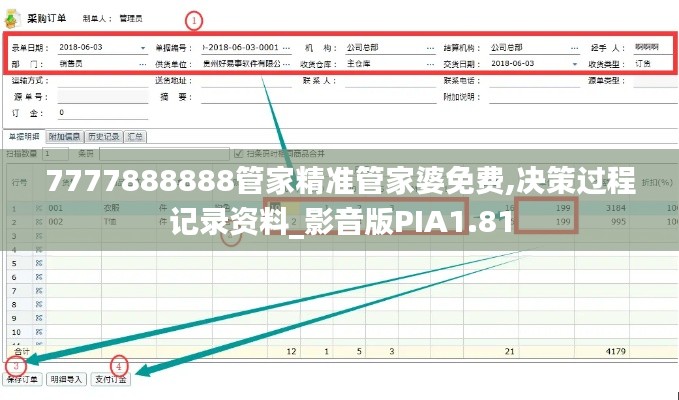Open lookup ellipsis for 收货仓库 field
This screenshot has height=400, width=679.
[430, 64]
